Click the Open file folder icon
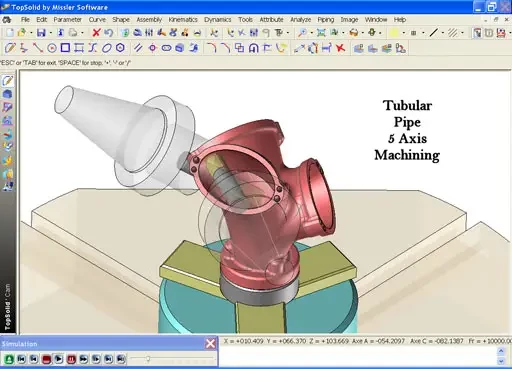Screen dimensions: 512x369 22,33
